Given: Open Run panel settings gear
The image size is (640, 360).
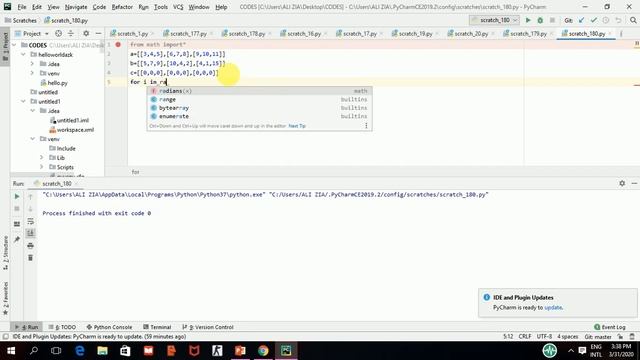Looking at the screenshot, I should [x=622, y=183].
